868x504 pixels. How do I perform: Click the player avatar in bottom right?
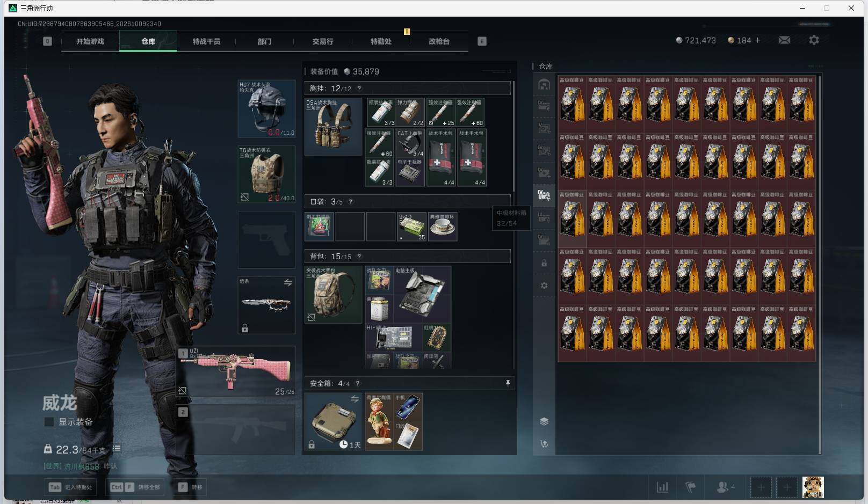tap(813, 487)
